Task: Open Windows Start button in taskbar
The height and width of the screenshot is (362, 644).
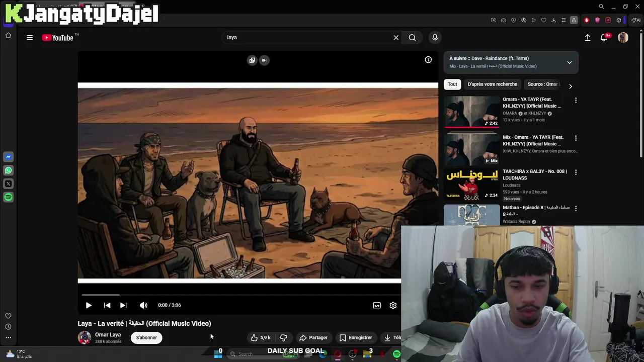Action: (218, 354)
